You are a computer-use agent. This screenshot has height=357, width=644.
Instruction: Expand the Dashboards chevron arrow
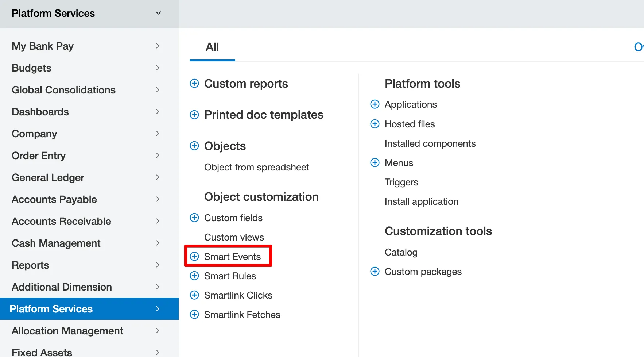(x=158, y=112)
